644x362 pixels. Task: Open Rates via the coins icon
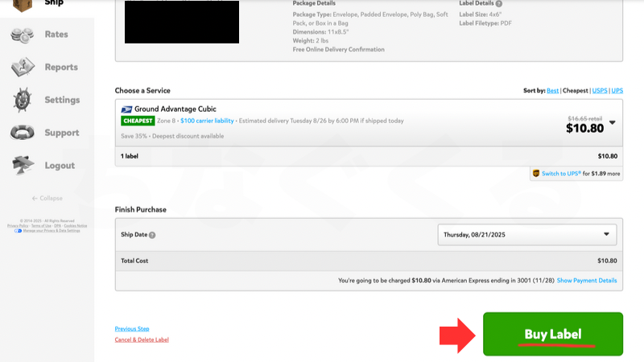[x=22, y=35]
